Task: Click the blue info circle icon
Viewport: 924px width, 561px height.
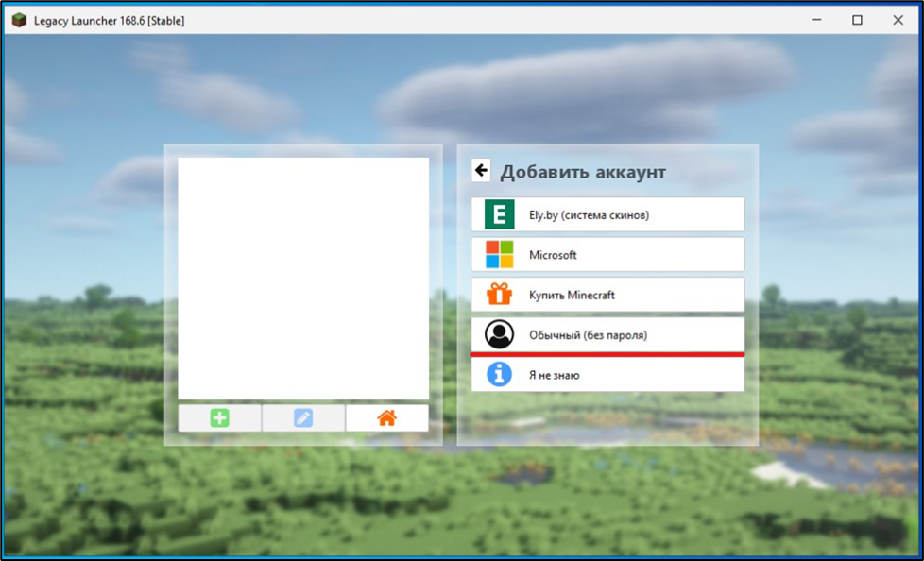Action: (x=499, y=375)
